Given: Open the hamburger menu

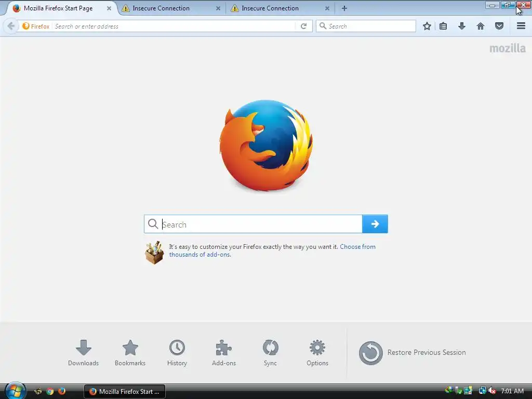Looking at the screenshot, I should [x=521, y=26].
